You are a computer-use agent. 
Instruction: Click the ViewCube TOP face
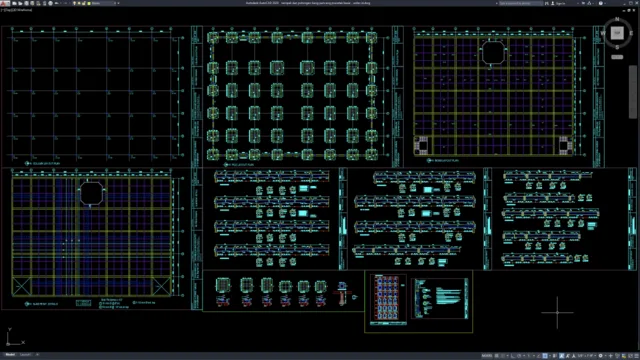[617, 33]
